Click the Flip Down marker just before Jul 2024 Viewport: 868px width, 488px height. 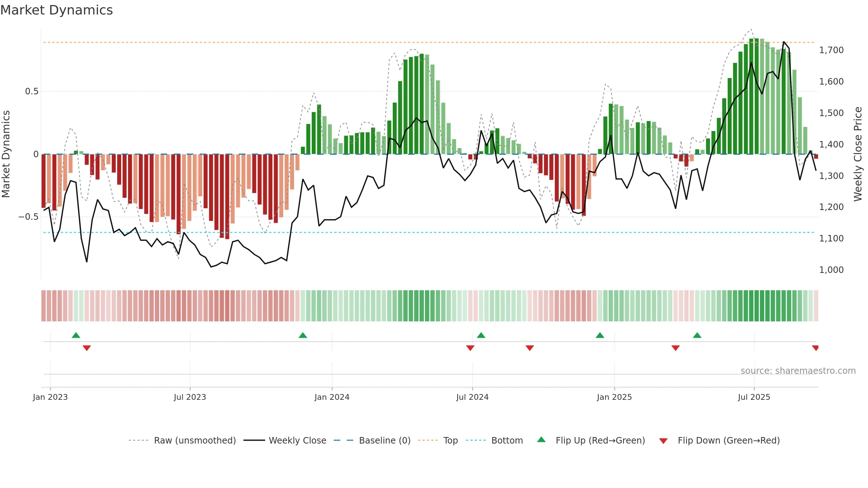click(x=470, y=348)
